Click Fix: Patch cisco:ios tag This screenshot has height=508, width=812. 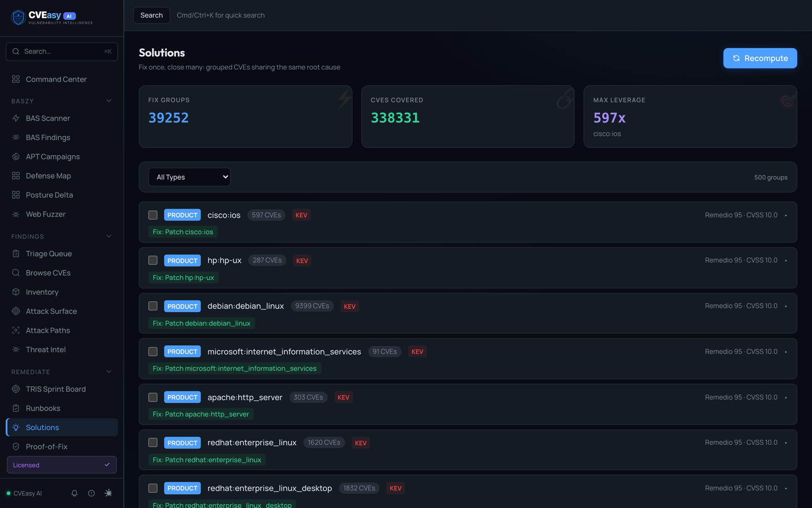click(183, 232)
